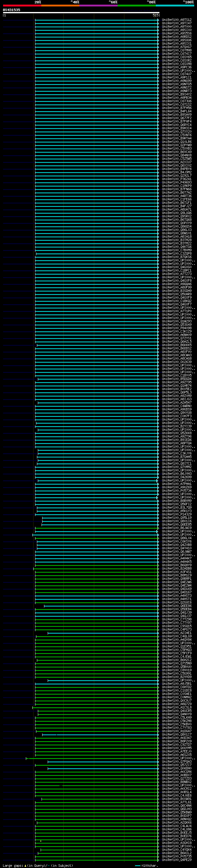This screenshot has width=197, height=868.
Task: Select the query name AV431535
Action: [11, 10]
